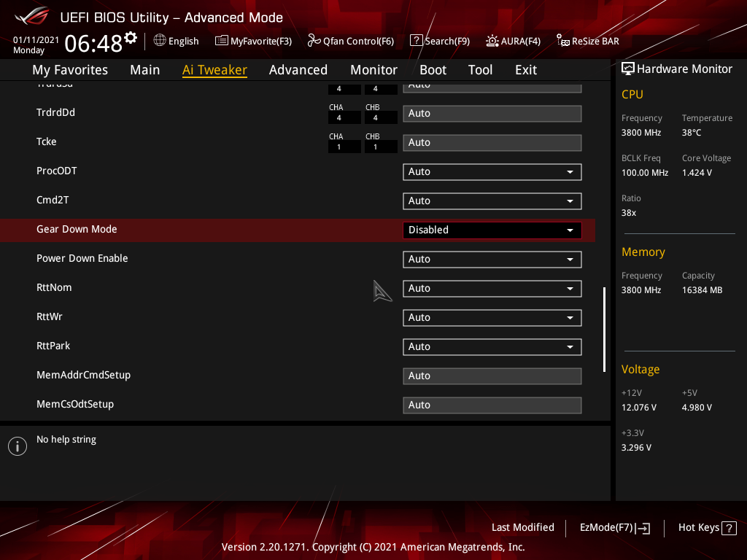Click BCLK Freq 100.00 MHz value
747x560 pixels.
(x=645, y=173)
